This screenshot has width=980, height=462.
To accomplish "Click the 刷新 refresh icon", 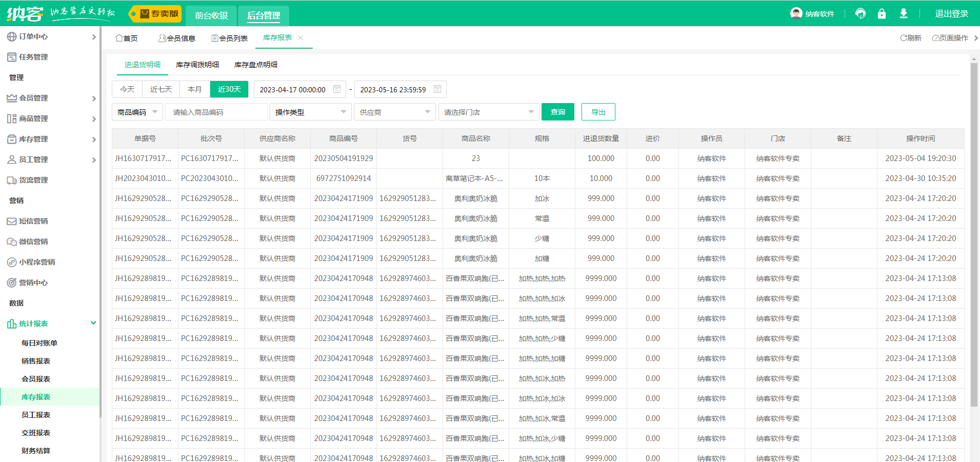I will click(904, 38).
